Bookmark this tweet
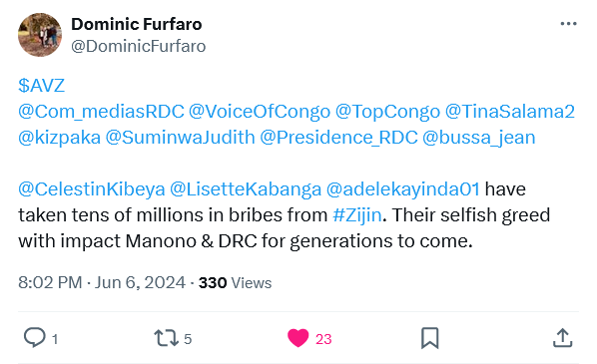Screen dimensions: 597x364 pyautogui.click(x=430, y=338)
